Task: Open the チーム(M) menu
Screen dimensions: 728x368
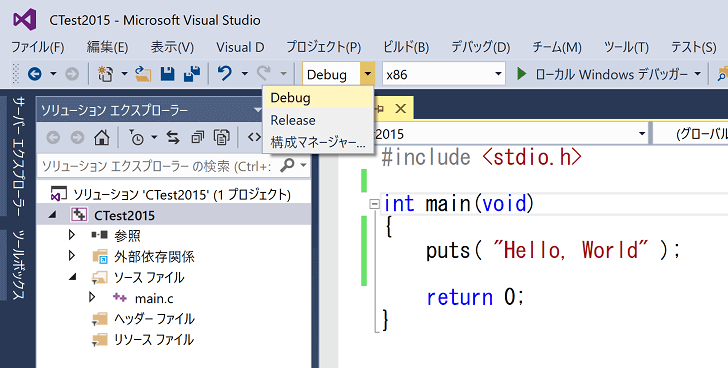Action: [x=557, y=47]
